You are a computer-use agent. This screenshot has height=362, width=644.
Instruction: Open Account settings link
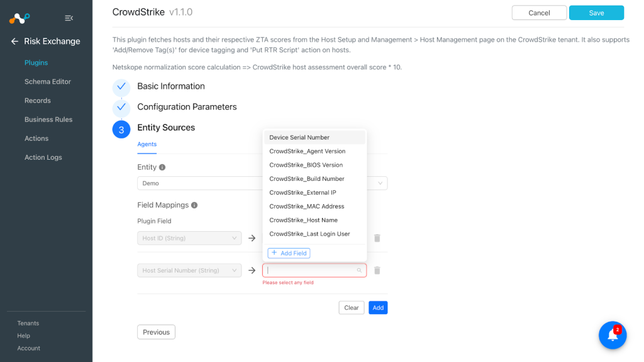tap(29, 348)
